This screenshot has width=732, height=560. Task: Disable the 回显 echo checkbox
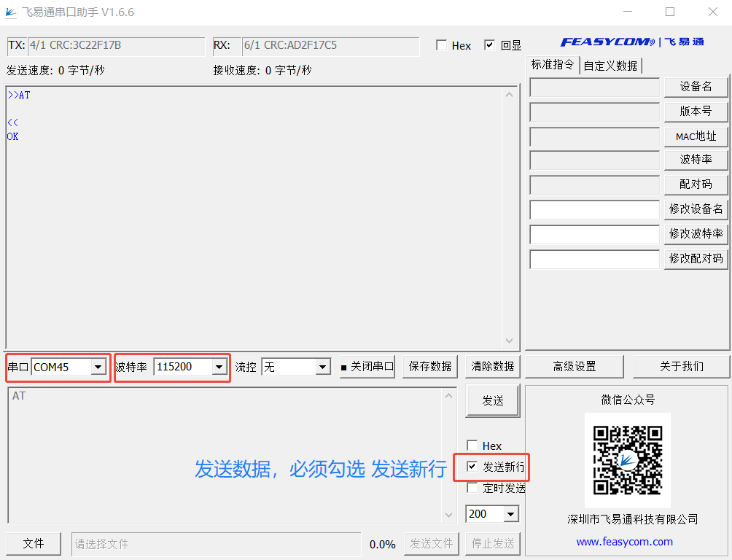click(489, 45)
